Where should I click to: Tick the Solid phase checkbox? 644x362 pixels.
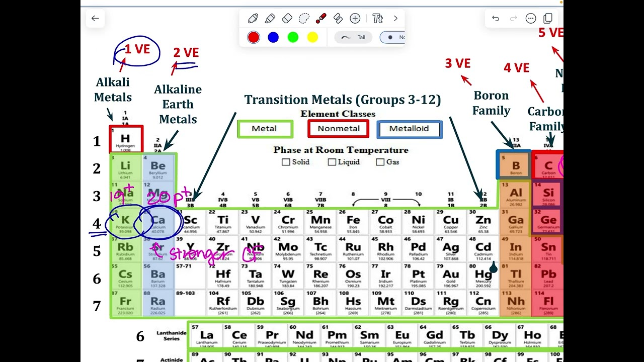click(x=286, y=162)
